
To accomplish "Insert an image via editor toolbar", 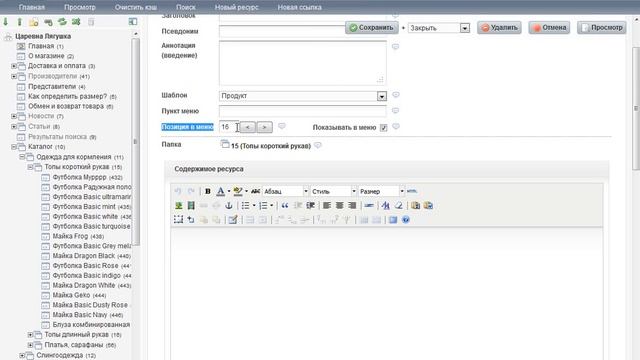I will [178, 205].
